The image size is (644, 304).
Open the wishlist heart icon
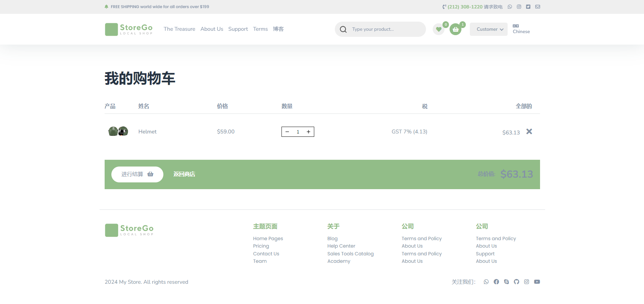click(x=438, y=29)
